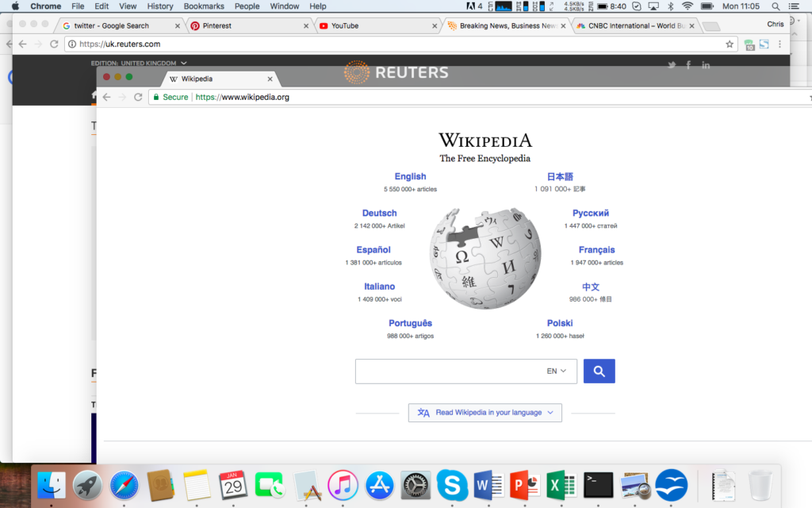
Task: Click the blue Wikipedia search magnifier button
Action: (599, 371)
